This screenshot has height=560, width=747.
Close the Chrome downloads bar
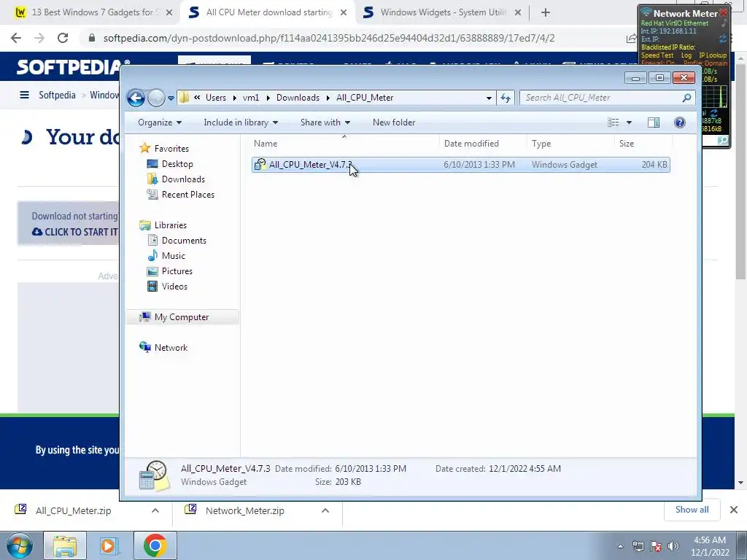734,510
